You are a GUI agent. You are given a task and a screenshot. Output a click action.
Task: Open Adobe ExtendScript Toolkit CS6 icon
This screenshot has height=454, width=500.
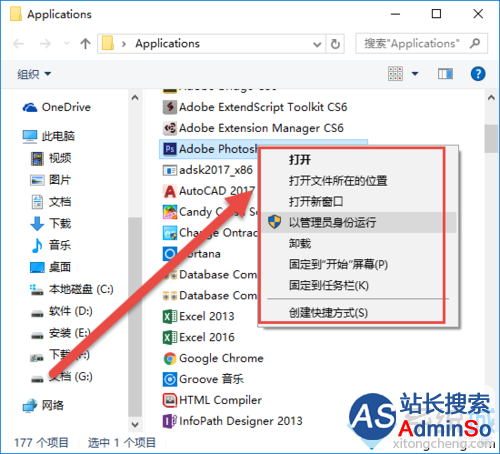point(170,107)
